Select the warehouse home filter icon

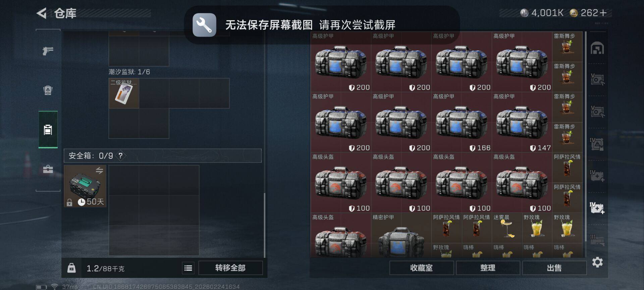(x=597, y=48)
